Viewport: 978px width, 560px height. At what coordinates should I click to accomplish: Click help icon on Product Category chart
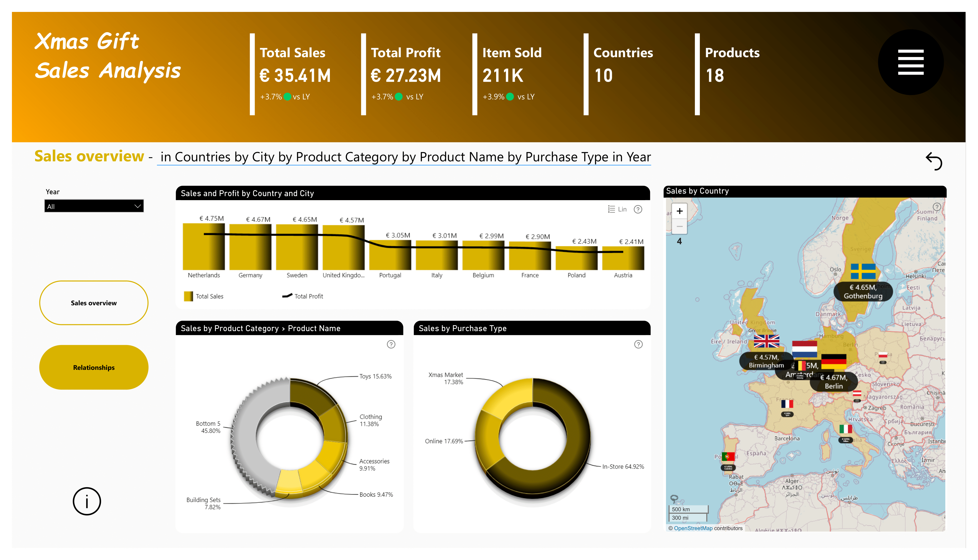tap(391, 344)
